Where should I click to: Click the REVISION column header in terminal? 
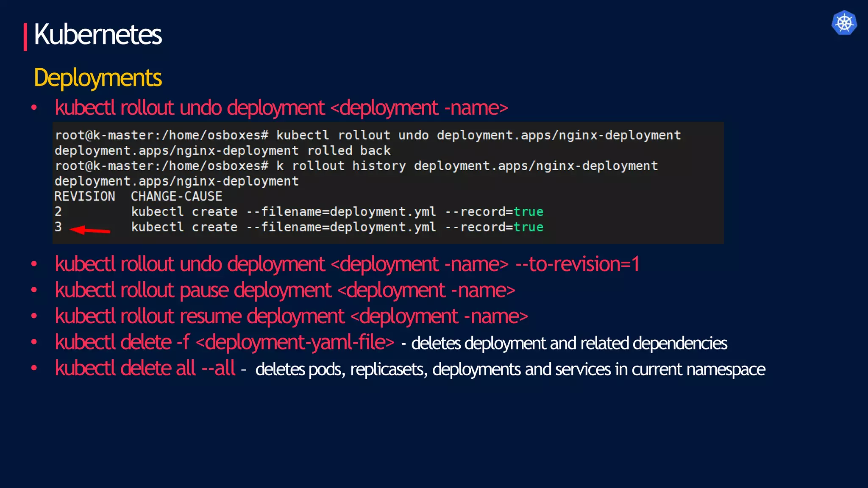coord(84,197)
